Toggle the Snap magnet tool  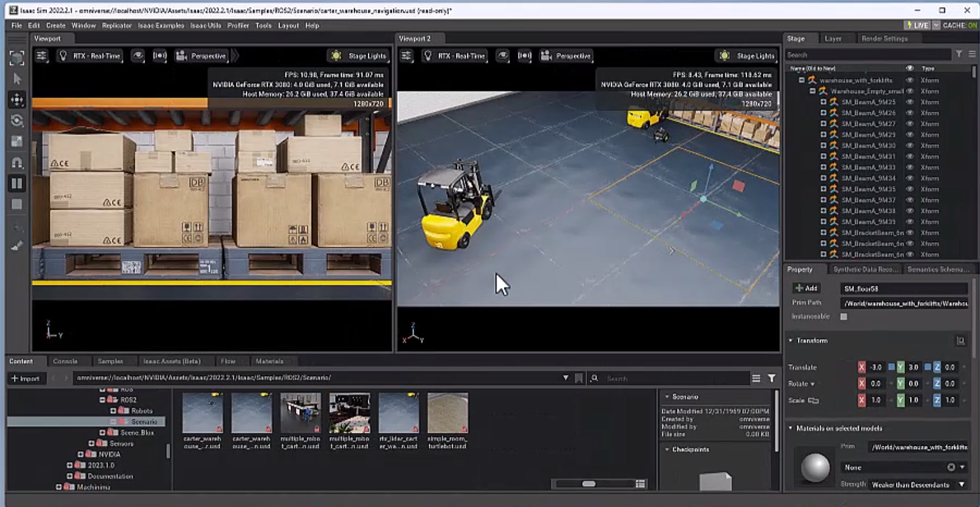coord(16,163)
